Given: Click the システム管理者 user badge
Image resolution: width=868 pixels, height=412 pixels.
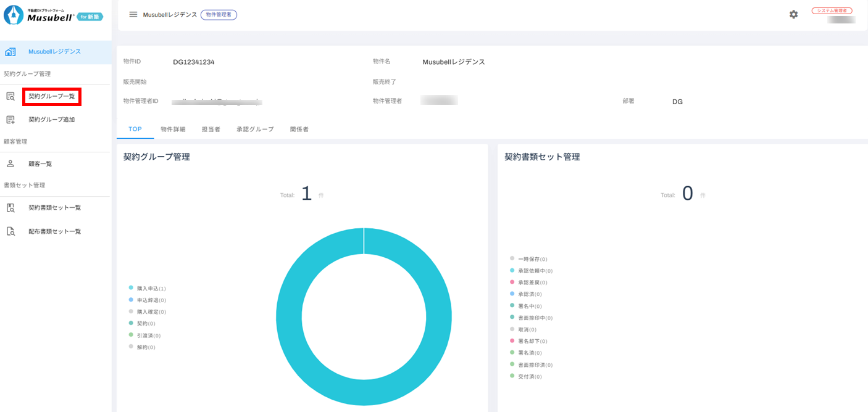Looking at the screenshot, I should (832, 10).
